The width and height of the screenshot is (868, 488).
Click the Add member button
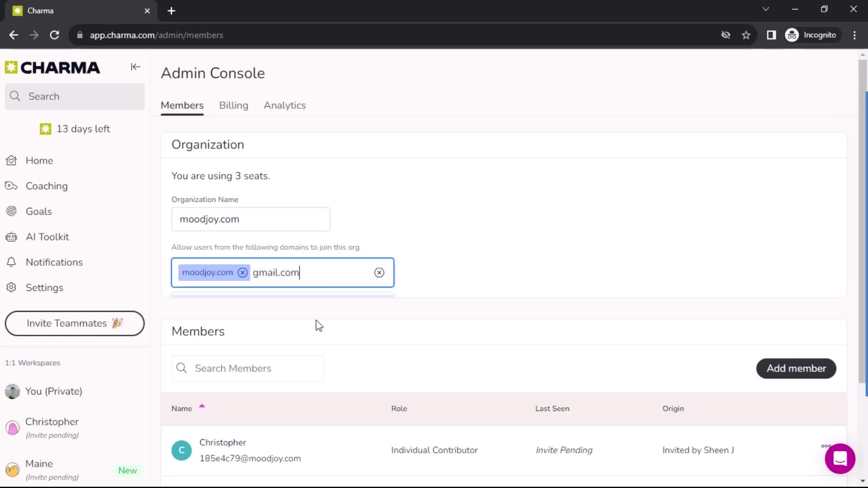point(796,368)
